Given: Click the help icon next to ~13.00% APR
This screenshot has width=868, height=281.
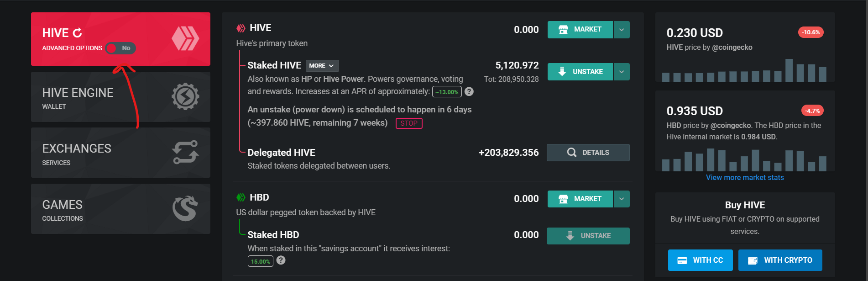Looking at the screenshot, I should click(x=469, y=91).
